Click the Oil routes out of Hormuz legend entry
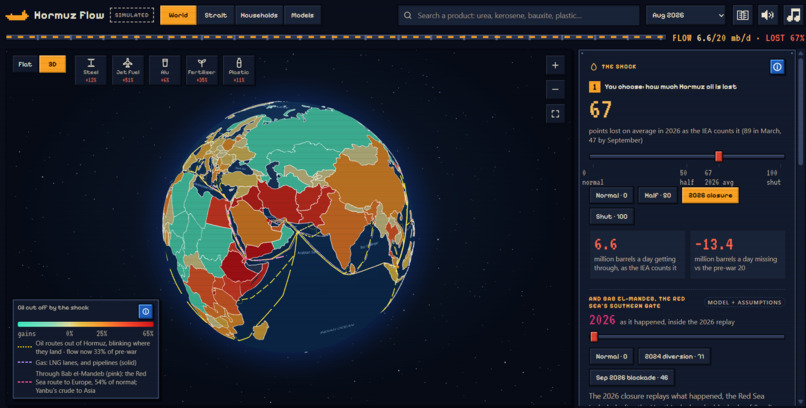The width and height of the screenshot is (806, 408). [84, 347]
